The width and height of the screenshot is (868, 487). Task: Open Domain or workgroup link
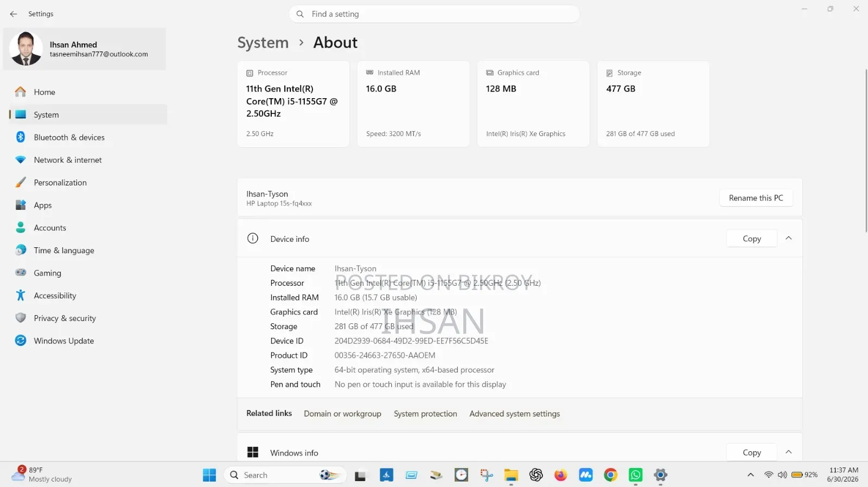(342, 414)
